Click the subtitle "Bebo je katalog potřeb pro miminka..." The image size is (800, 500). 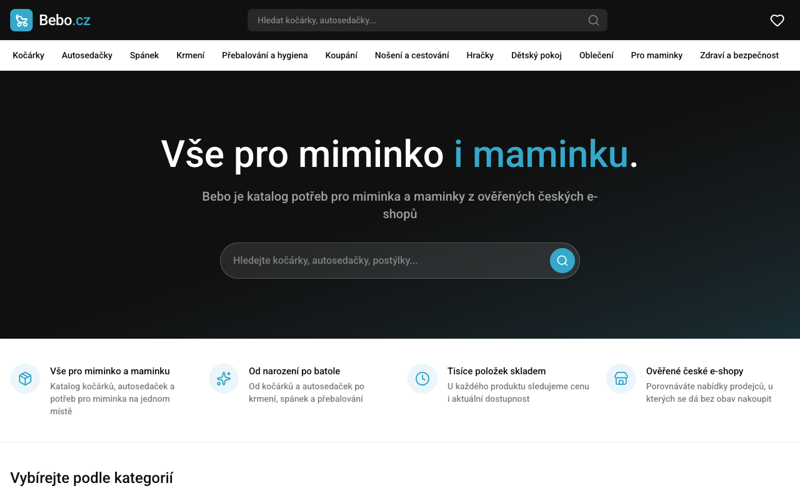click(x=399, y=205)
